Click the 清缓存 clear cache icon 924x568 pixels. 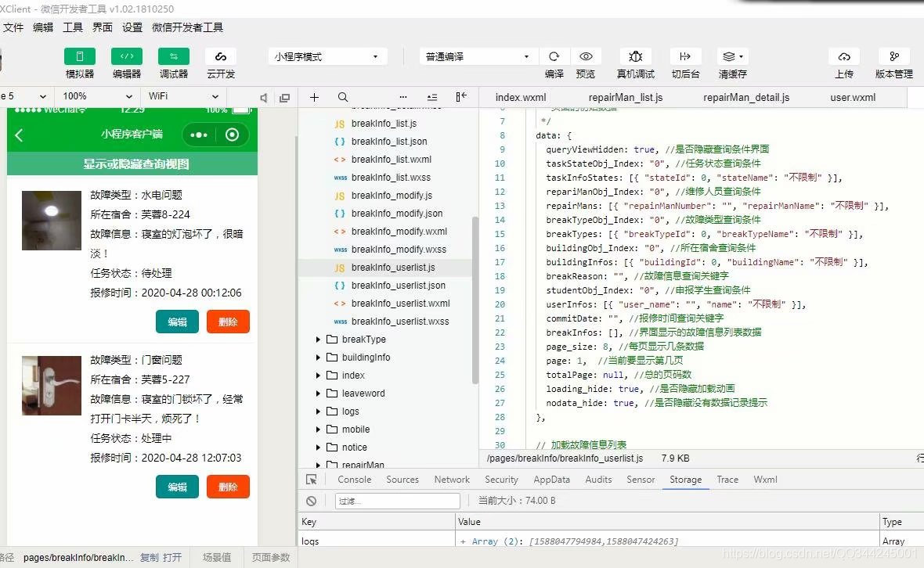732,56
